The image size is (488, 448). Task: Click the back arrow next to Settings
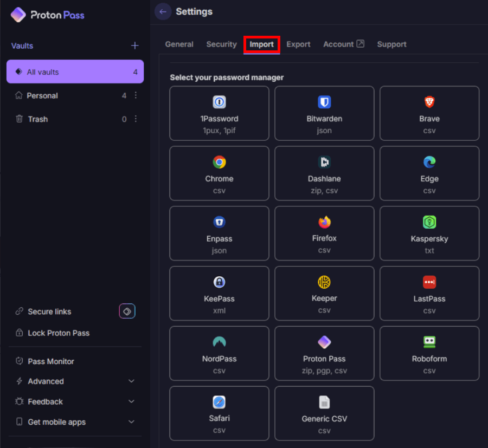[x=163, y=11]
